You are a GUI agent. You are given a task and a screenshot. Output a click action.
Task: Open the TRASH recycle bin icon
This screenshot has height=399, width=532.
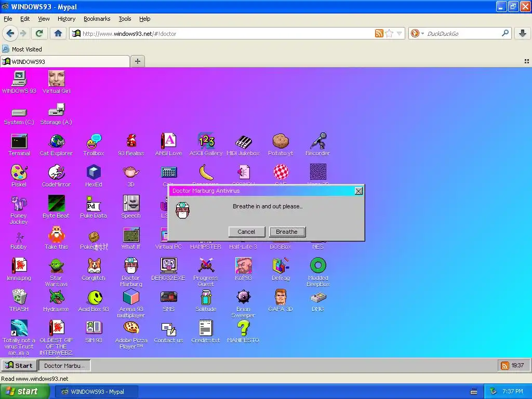19,300
